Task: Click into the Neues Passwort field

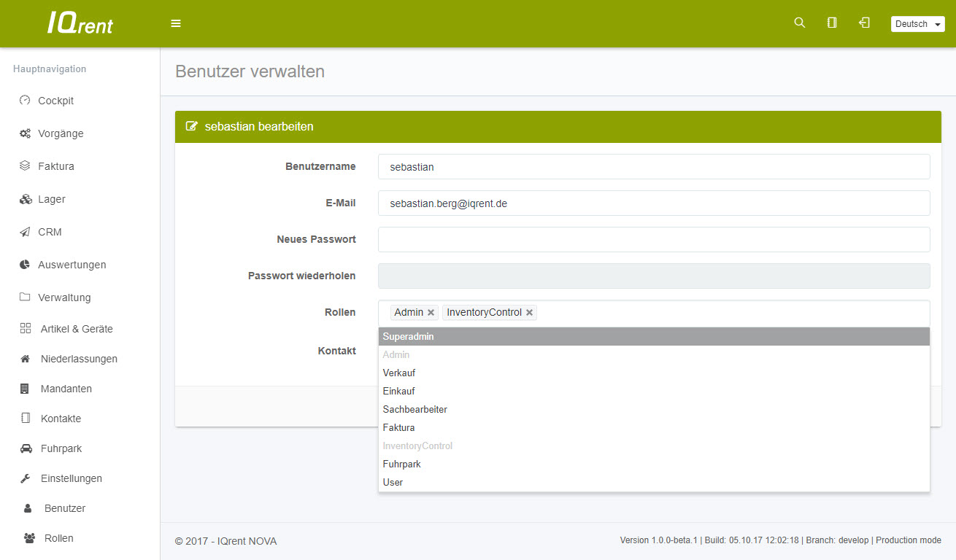Action: 653,239
